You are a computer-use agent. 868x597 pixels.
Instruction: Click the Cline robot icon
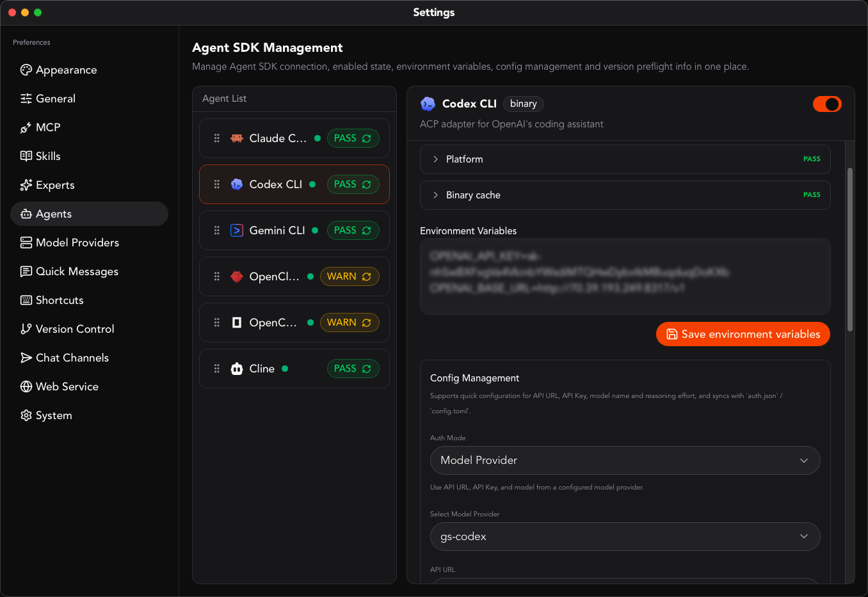click(237, 369)
